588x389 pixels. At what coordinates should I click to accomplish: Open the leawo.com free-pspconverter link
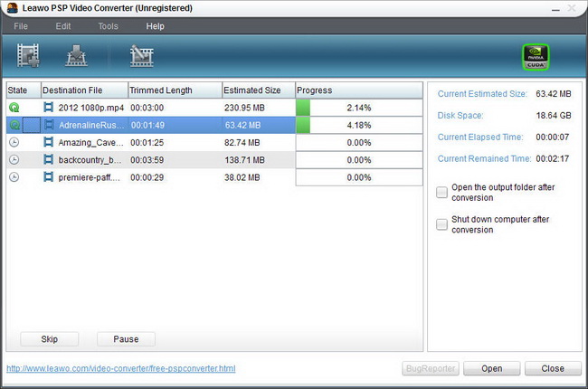(x=121, y=368)
